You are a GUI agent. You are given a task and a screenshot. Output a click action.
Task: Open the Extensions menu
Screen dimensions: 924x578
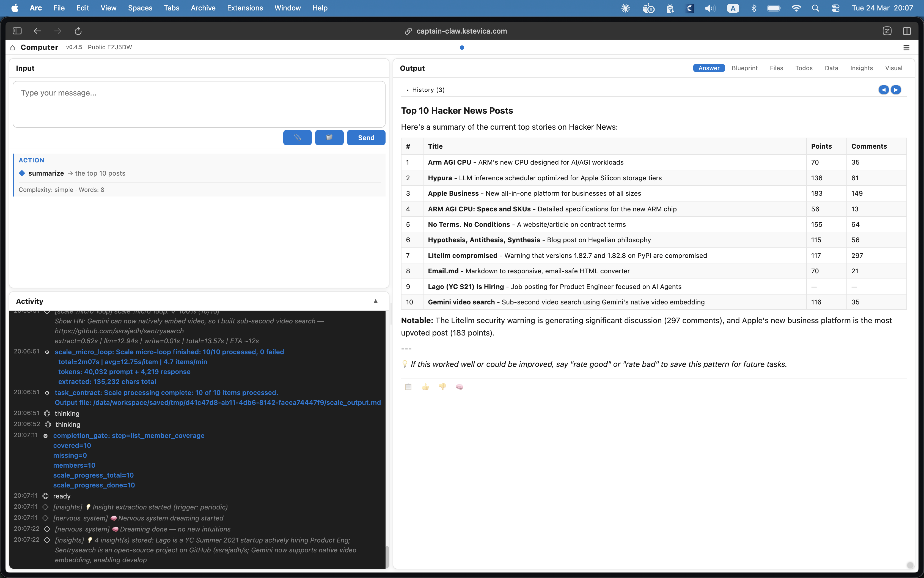point(245,8)
